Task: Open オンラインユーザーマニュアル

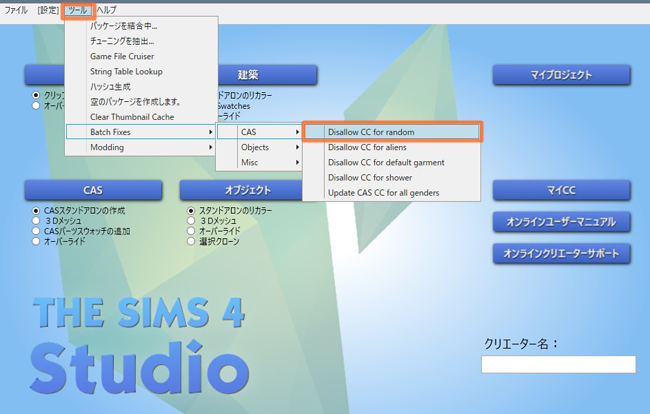Action: 562,222
